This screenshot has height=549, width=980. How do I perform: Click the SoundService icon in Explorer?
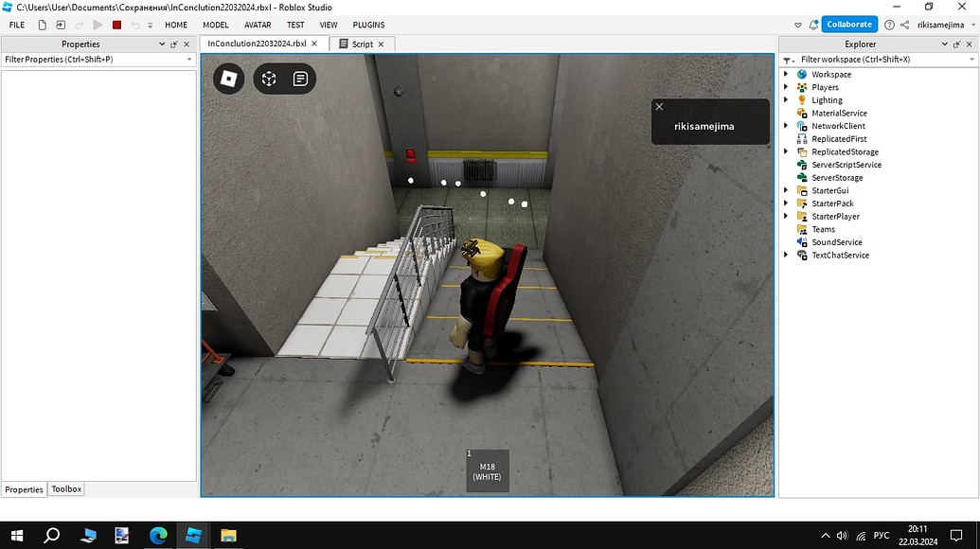802,241
